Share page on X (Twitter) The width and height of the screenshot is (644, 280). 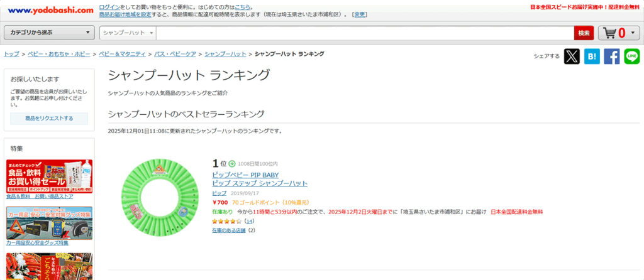coord(572,57)
